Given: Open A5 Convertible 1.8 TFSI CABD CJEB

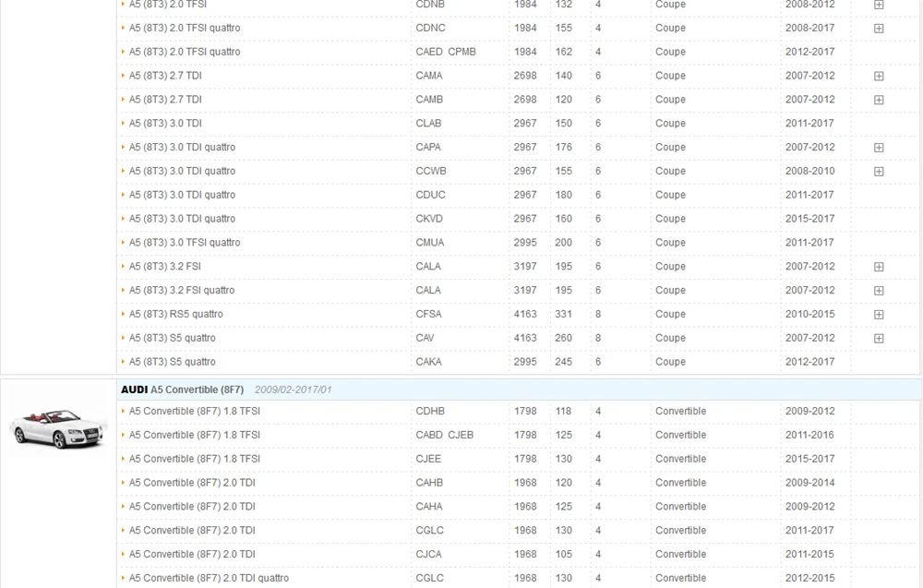Looking at the screenshot, I should pyautogui.click(x=194, y=435).
